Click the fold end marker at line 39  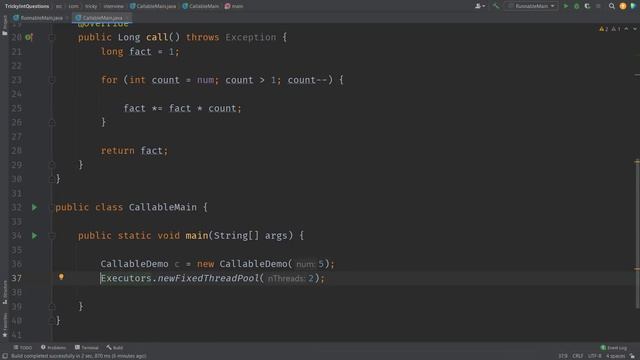coord(52,306)
